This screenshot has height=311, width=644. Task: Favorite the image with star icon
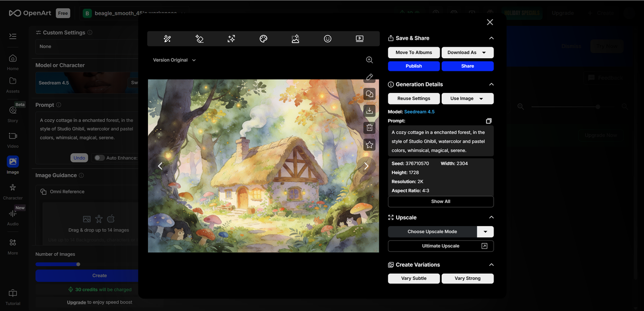[x=369, y=145]
